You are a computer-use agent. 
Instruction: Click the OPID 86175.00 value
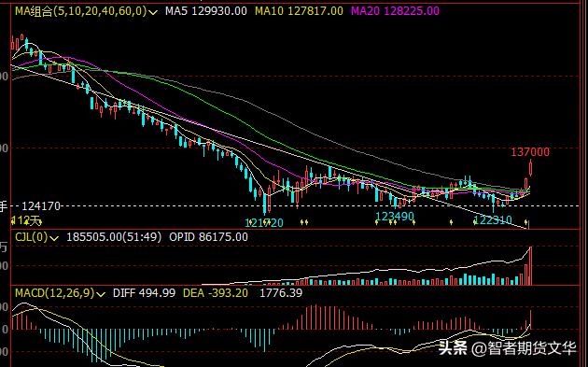(208, 237)
